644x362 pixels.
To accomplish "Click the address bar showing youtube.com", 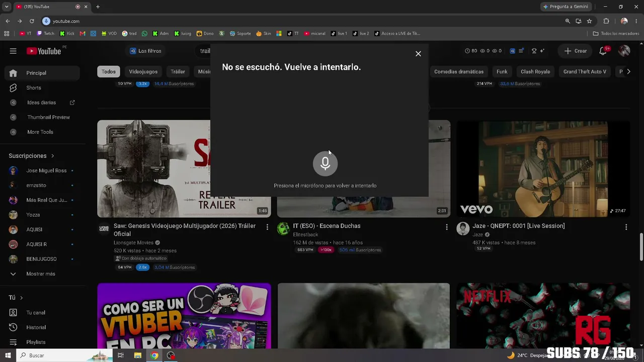I will click(x=302, y=21).
